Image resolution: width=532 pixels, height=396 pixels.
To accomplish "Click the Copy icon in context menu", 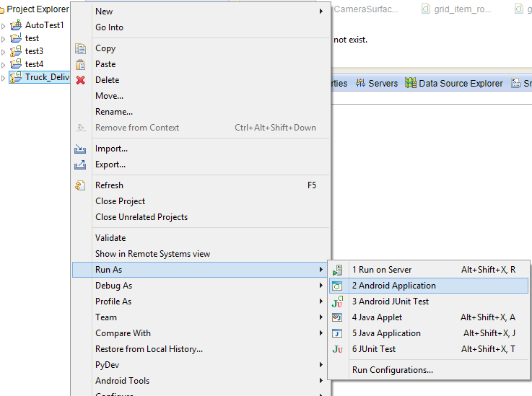I will click(81, 48).
